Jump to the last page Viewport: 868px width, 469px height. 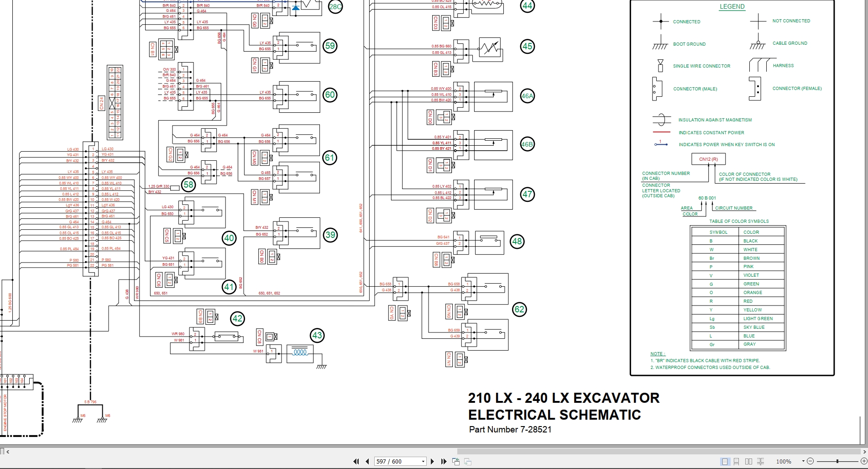pos(443,461)
